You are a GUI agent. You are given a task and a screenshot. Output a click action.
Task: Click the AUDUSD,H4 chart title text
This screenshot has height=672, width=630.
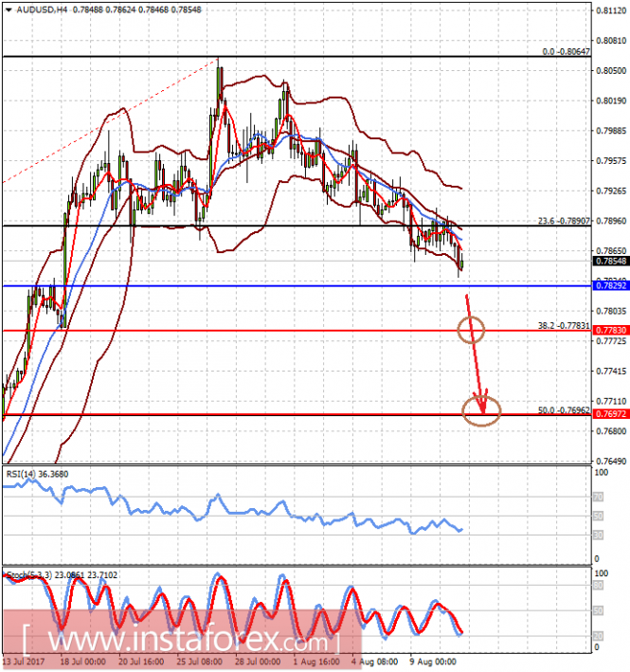tap(42, 9)
